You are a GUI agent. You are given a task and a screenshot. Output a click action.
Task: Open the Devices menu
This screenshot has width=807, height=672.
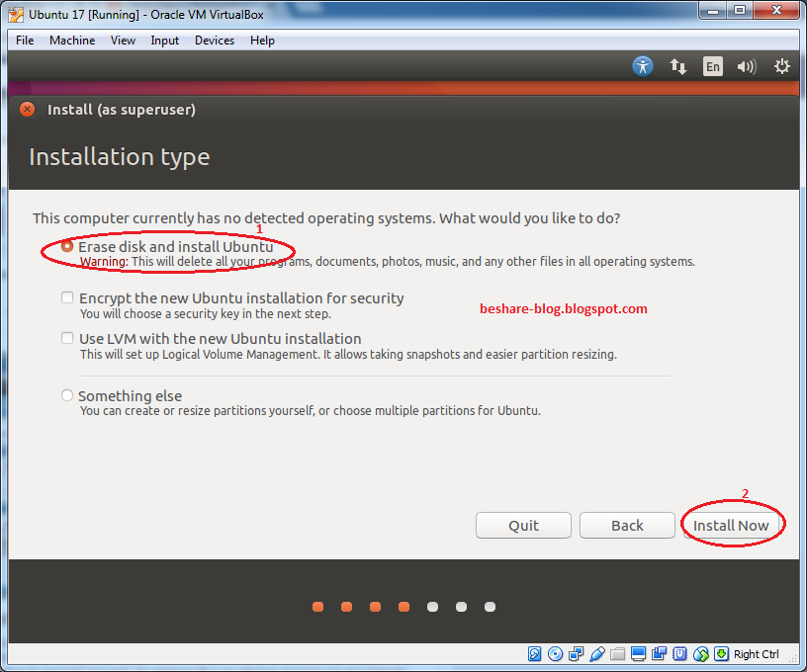tap(215, 41)
